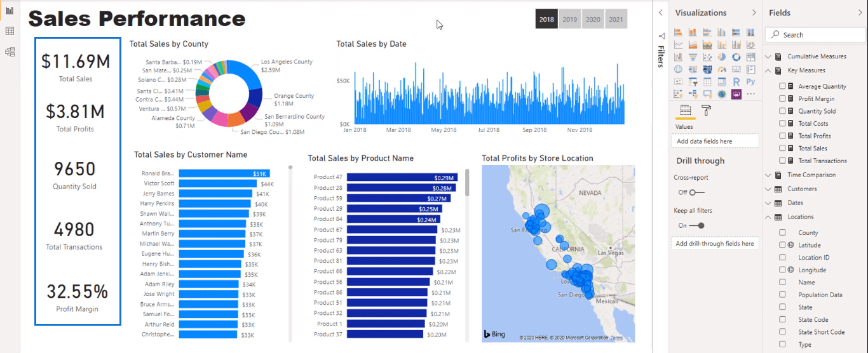Turn on the Cross-report toggle
This screenshot has height=353, width=868.
click(697, 192)
